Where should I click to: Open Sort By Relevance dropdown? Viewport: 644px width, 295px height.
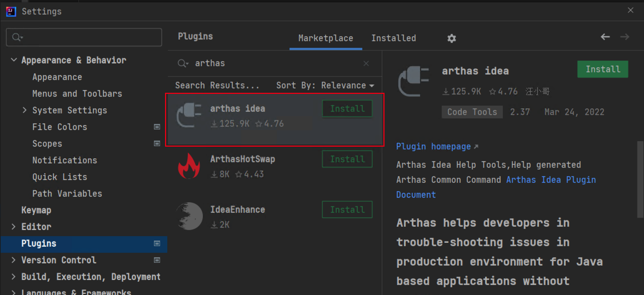[x=325, y=86]
